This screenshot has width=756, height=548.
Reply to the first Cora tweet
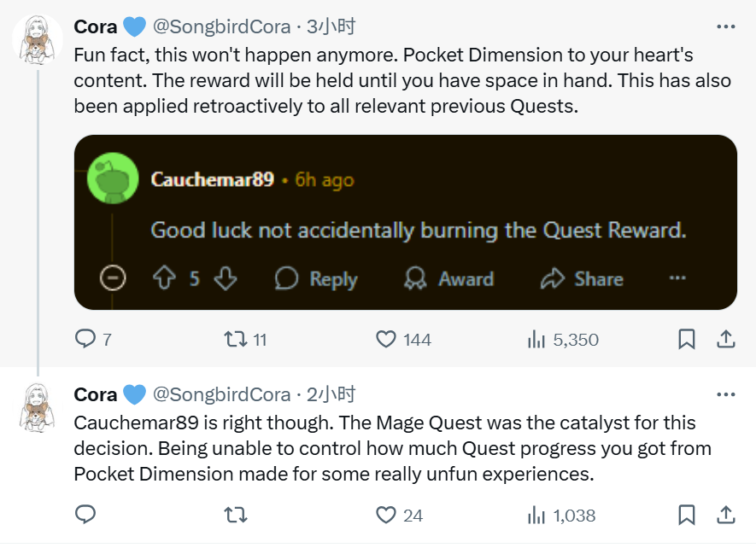pos(85,340)
